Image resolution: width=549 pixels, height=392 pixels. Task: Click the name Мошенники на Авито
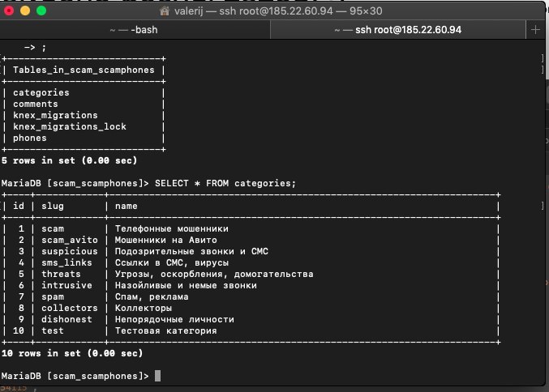click(x=166, y=240)
